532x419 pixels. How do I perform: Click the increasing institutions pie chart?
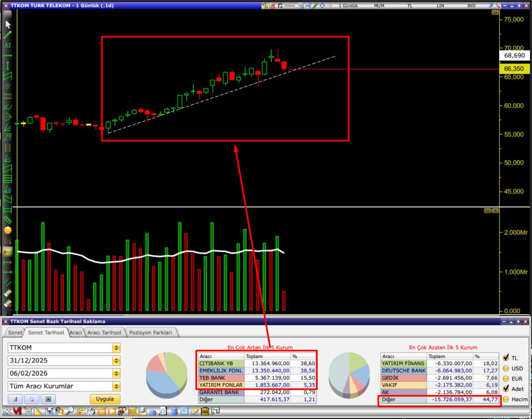(167, 376)
